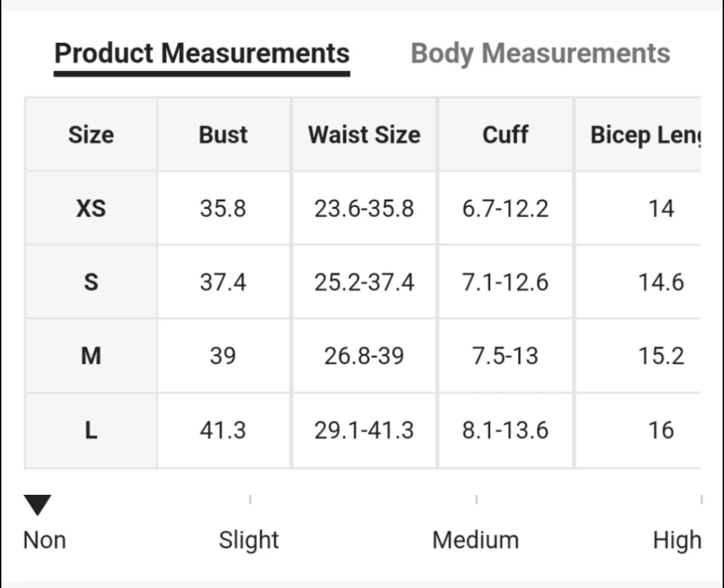Click the Cuff column header

tap(505, 134)
